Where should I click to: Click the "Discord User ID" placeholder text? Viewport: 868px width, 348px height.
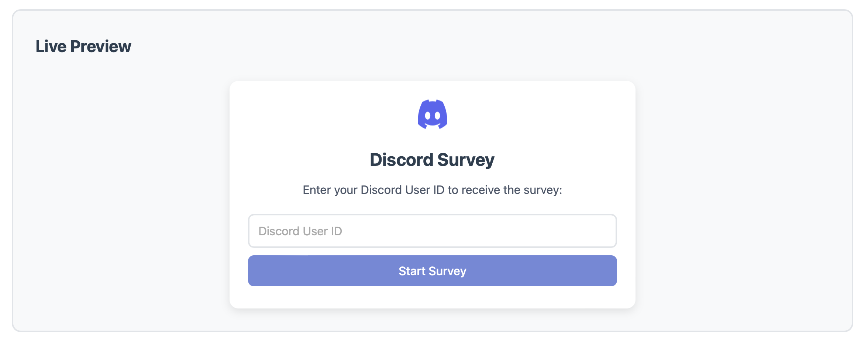click(x=300, y=231)
